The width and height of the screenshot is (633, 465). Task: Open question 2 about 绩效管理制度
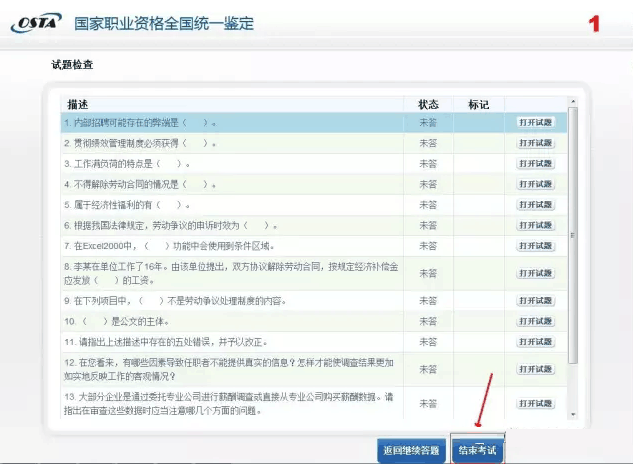coord(535,143)
